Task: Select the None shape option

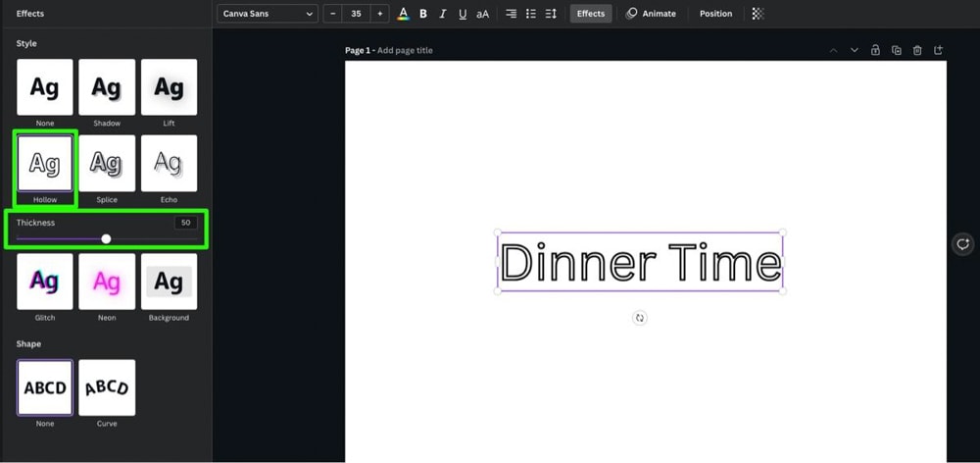Action: click(44, 387)
